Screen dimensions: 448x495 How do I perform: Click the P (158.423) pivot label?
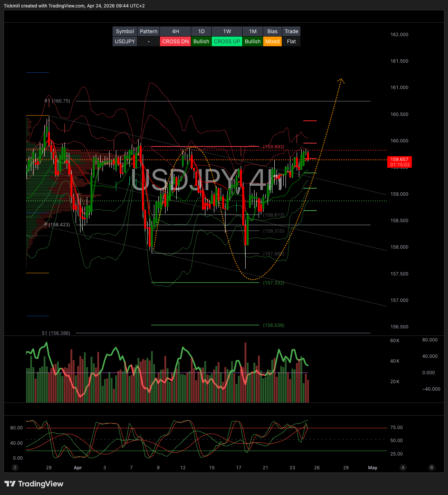tap(57, 225)
